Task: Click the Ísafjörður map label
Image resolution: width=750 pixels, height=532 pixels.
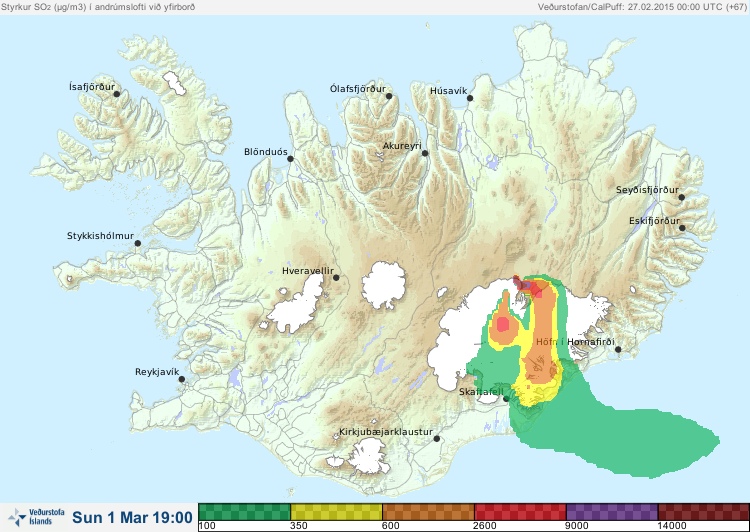Action: 92,87
